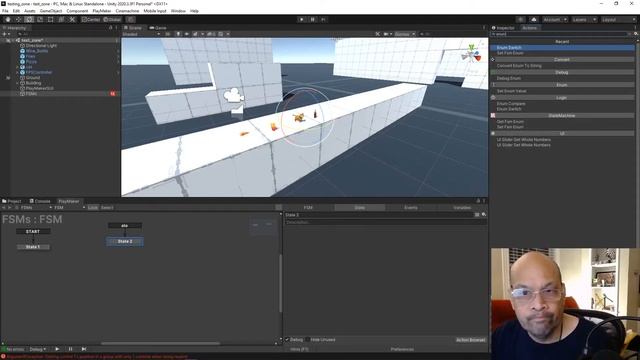Switch to the Console tab
640x360 pixels.
40,201
